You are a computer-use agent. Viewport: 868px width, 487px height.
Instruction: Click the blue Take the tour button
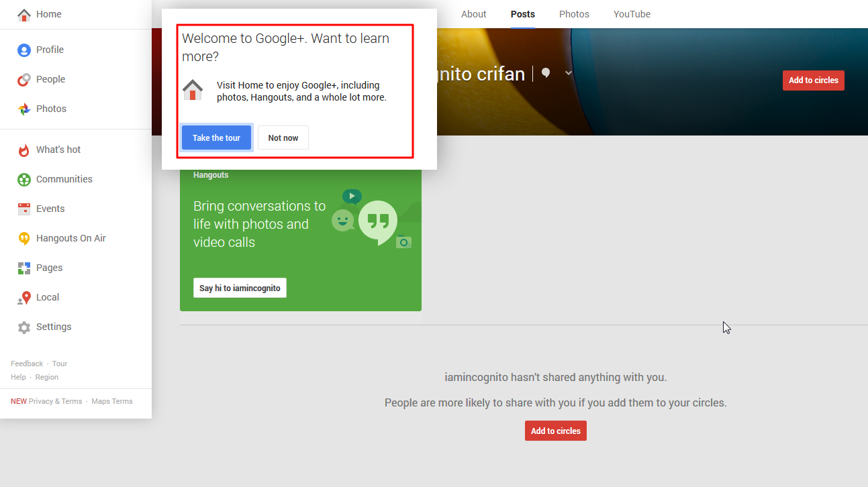(216, 138)
